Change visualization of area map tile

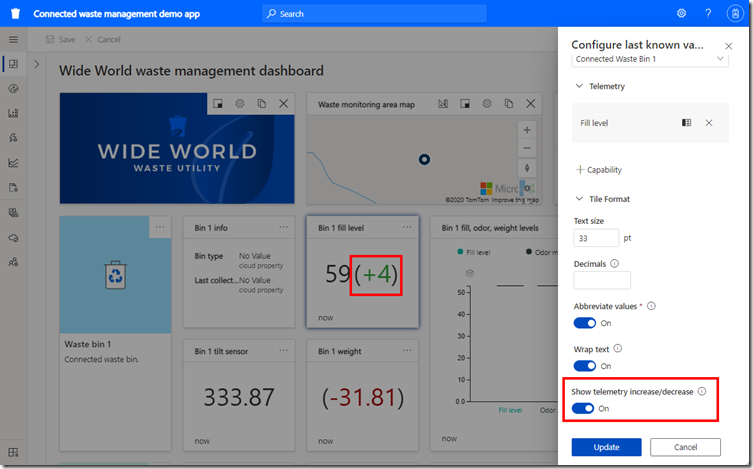coord(443,104)
